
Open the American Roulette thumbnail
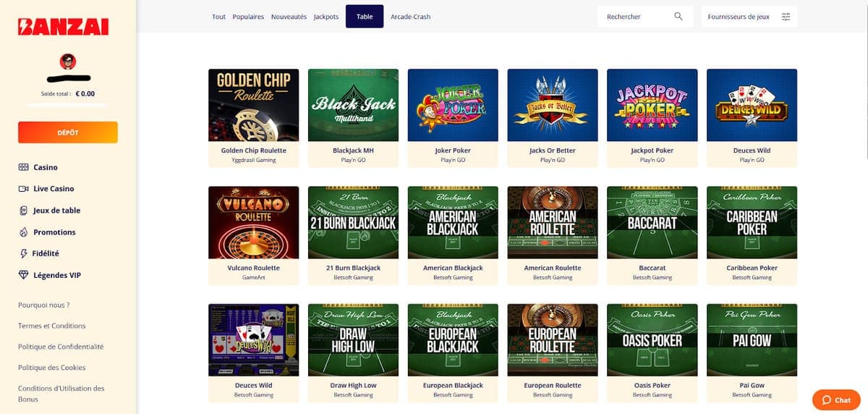[x=553, y=222]
